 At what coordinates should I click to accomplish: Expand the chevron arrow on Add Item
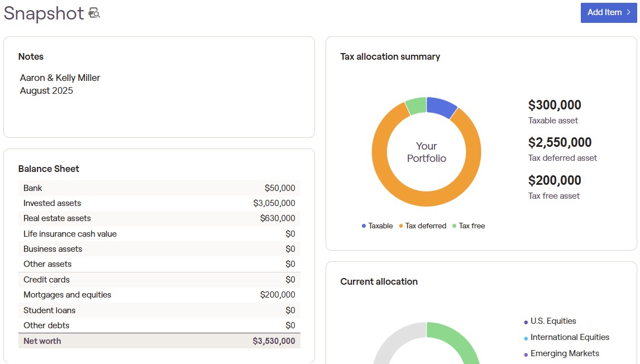tap(628, 12)
